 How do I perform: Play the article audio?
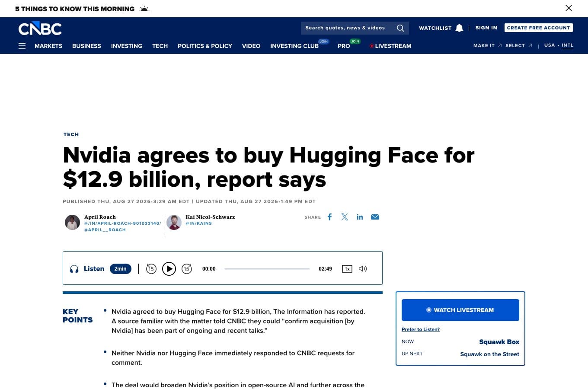pyautogui.click(x=169, y=269)
